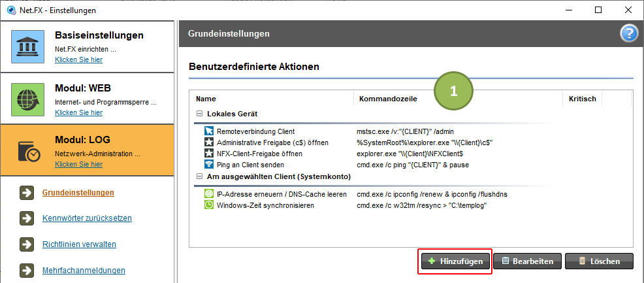Open the Mehrfachanmeldungen link
Viewport: 644px width, 283px height.
pos(84,271)
